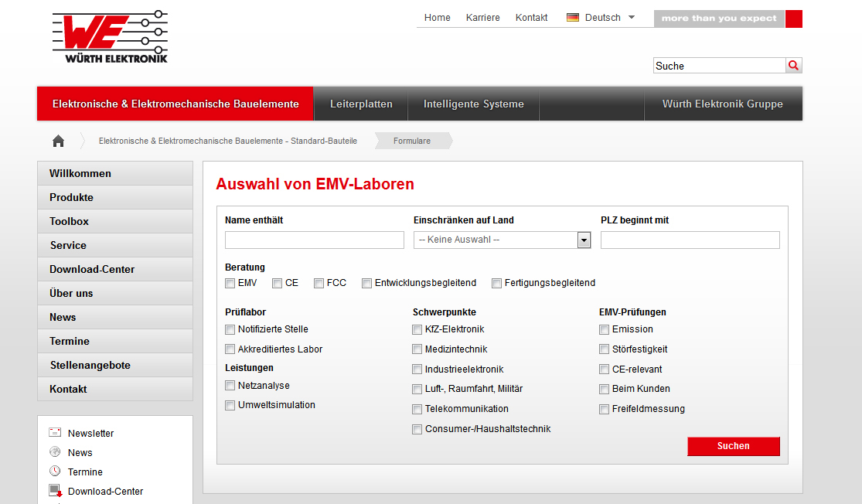Select Termine in the left navigation menu
Viewport: 862px width, 504px height.
(115, 342)
